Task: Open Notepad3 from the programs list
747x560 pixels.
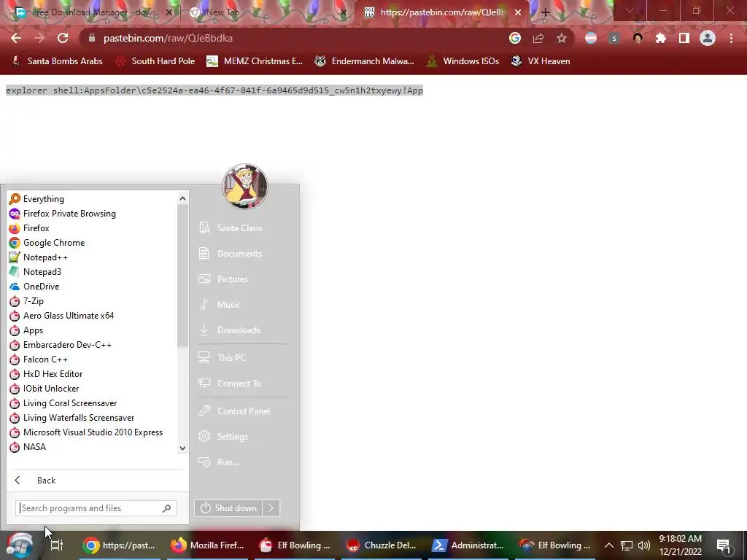Action: pos(93,272)
